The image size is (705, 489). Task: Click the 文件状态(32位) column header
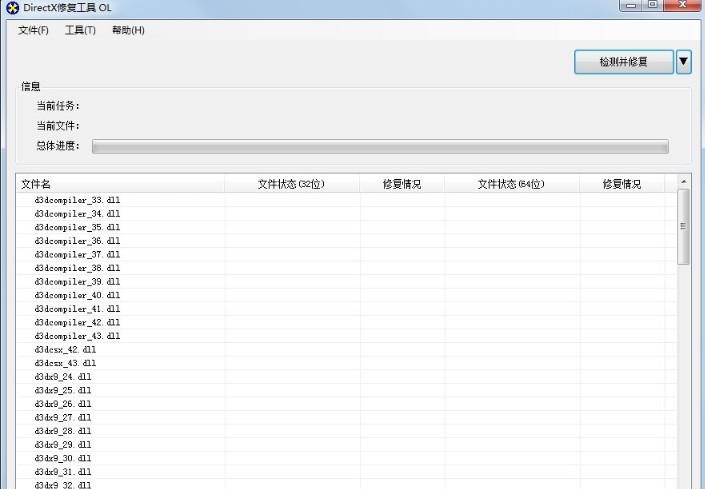point(292,184)
